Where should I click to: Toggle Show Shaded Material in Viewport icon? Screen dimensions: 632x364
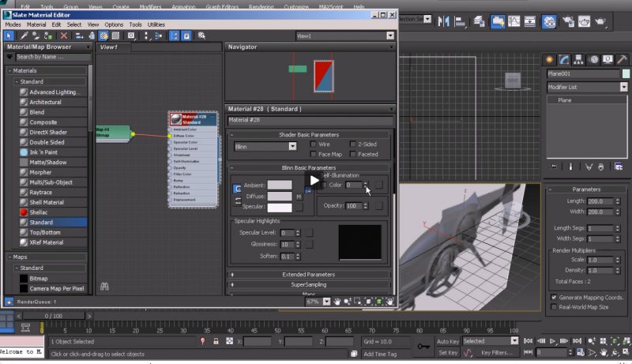[103, 36]
